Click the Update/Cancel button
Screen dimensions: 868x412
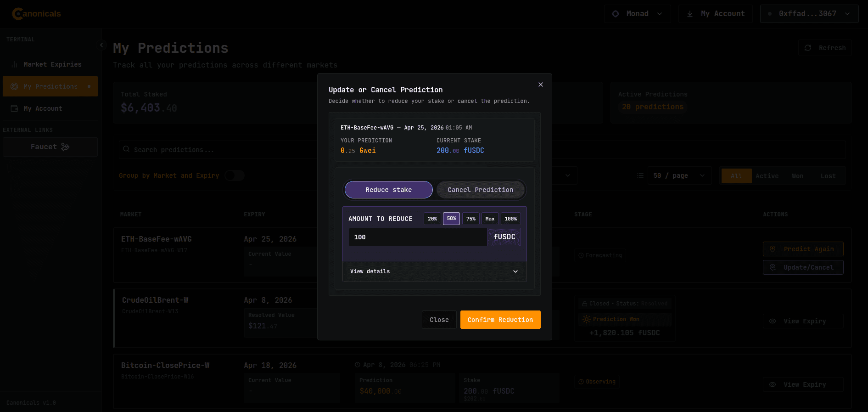click(x=803, y=267)
